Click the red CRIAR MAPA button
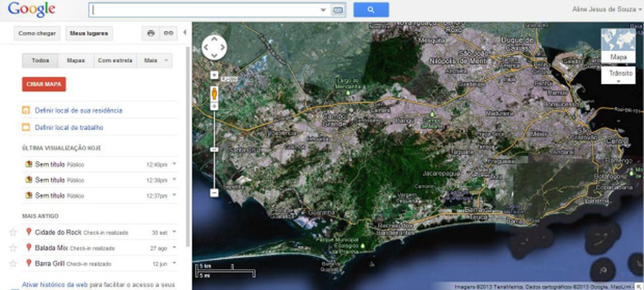This screenshot has width=644, height=290. (44, 84)
